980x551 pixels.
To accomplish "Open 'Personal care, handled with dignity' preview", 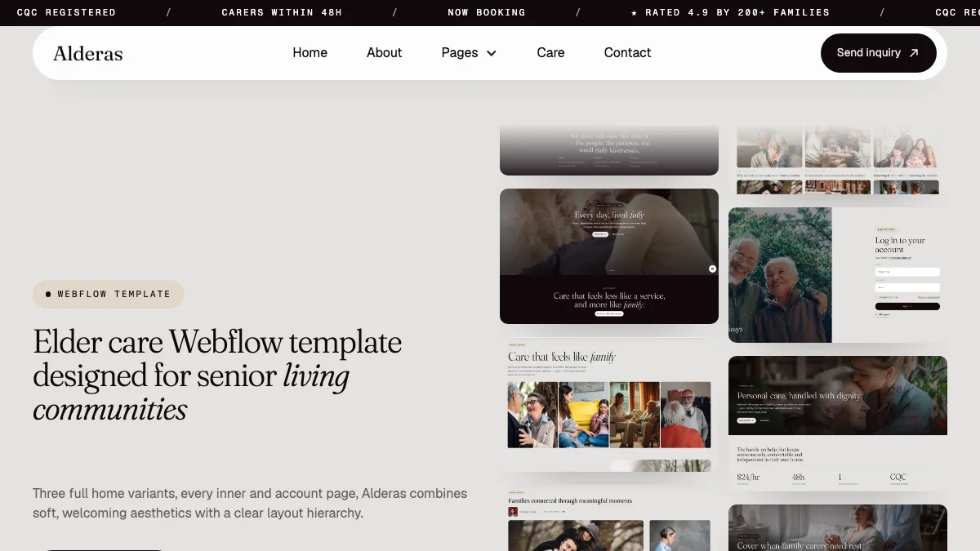I will click(838, 424).
